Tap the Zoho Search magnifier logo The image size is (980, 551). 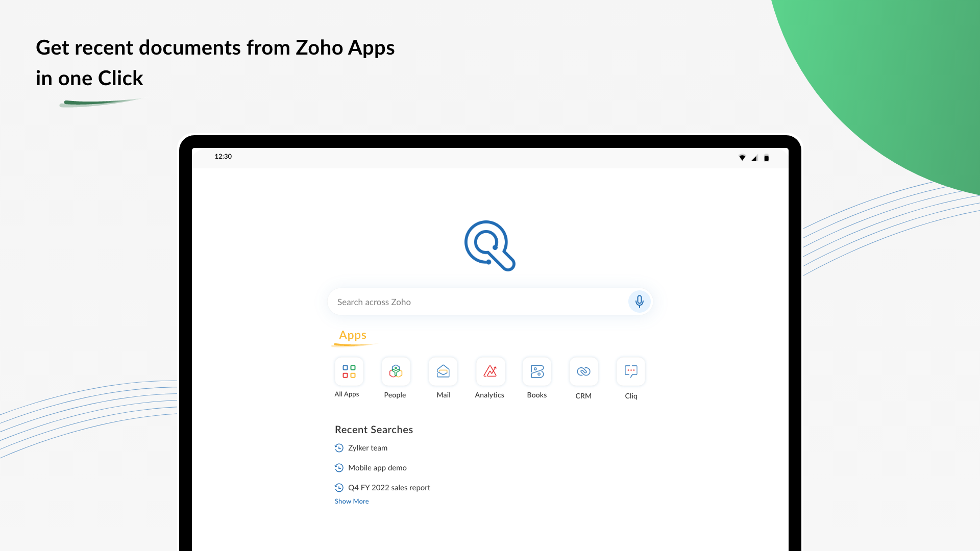point(490,246)
